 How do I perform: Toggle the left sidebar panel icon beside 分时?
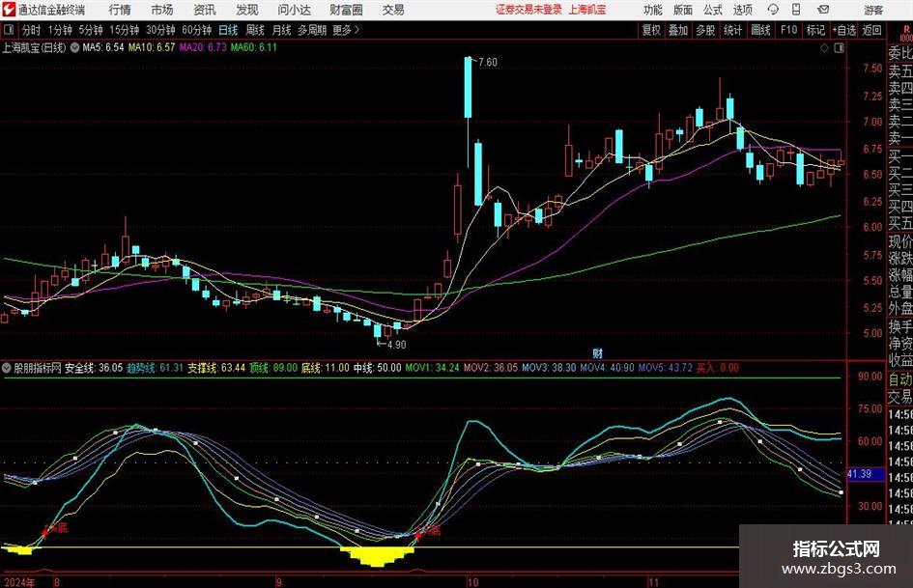tap(9, 30)
